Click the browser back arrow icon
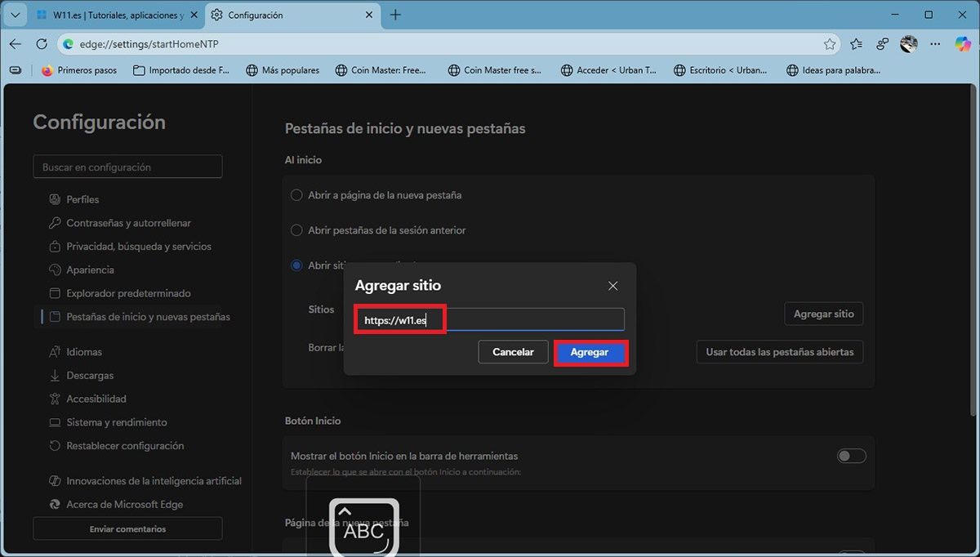Viewport: 980px width, 557px height. point(15,44)
